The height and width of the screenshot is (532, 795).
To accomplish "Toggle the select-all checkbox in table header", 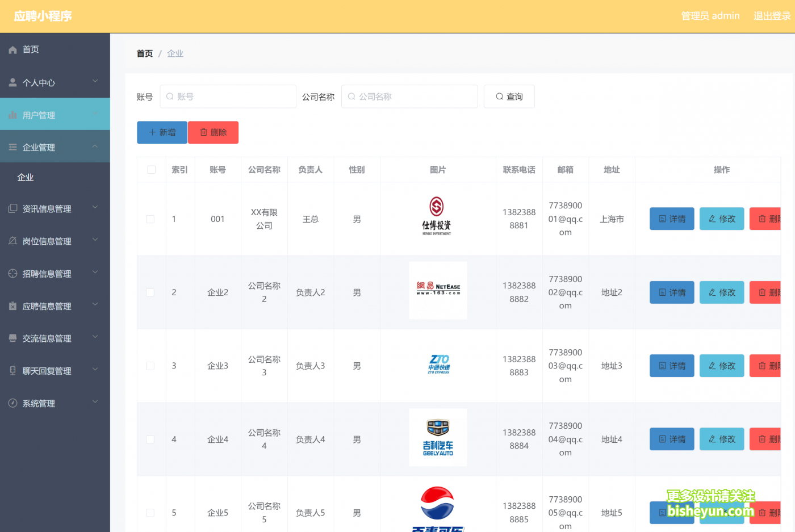I will point(152,170).
